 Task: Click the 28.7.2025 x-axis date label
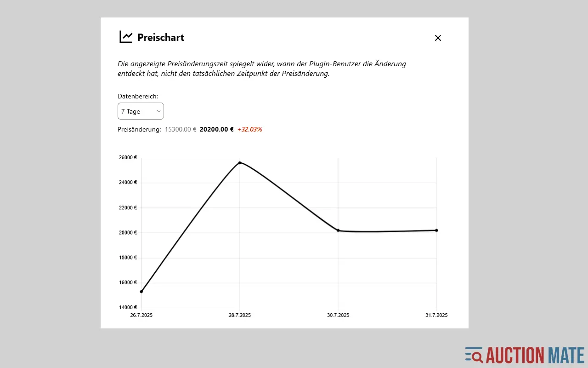240,316
